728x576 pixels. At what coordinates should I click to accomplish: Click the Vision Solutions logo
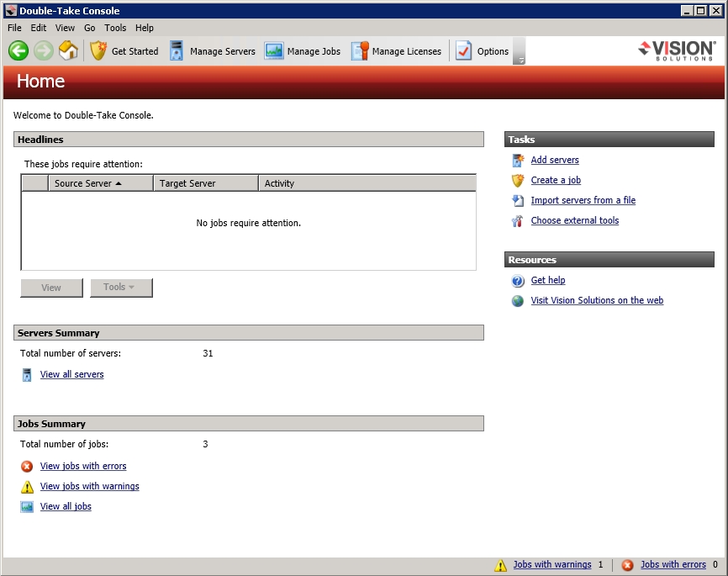[677, 50]
